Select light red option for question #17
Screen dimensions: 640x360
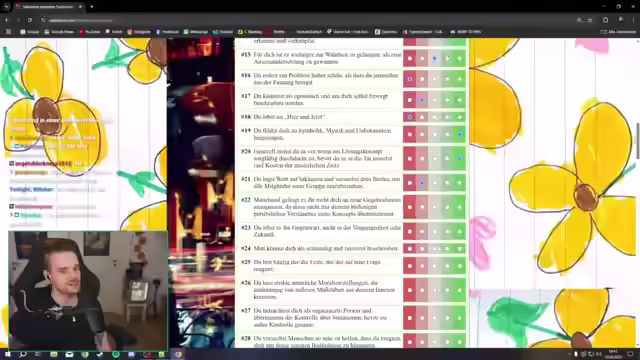click(x=422, y=100)
